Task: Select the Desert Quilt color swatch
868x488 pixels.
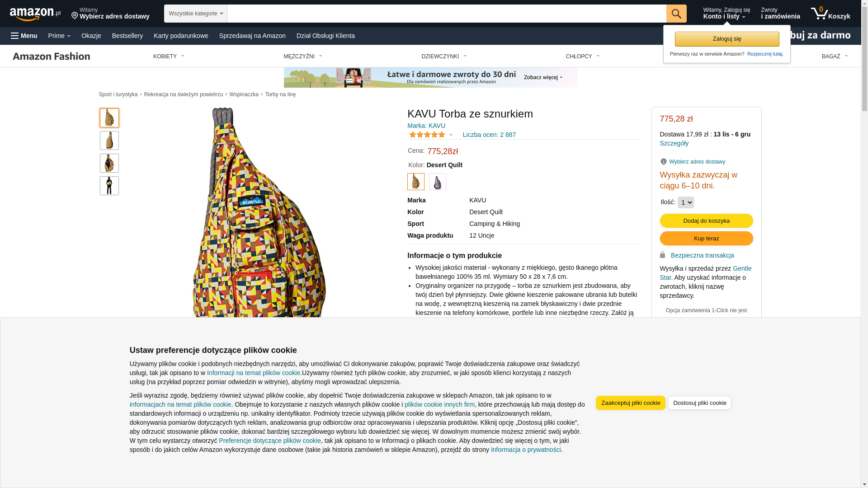Action: pos(415,182)
